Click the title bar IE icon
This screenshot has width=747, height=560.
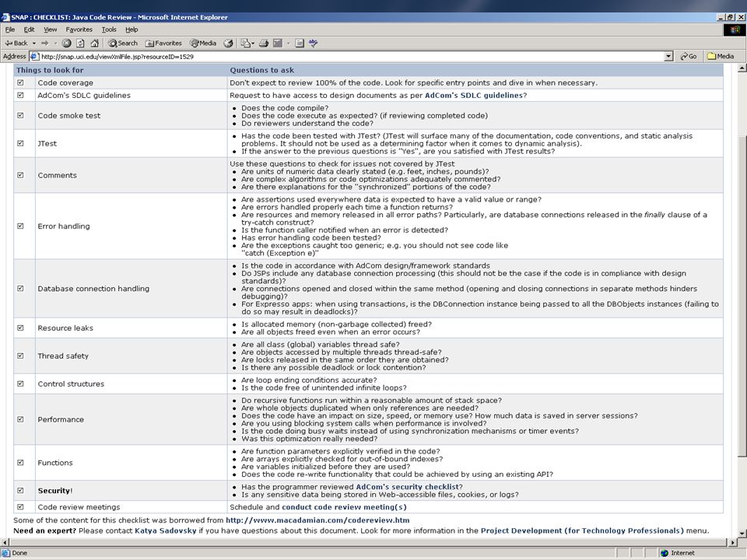pyautogui.click(x=5, y=17)
